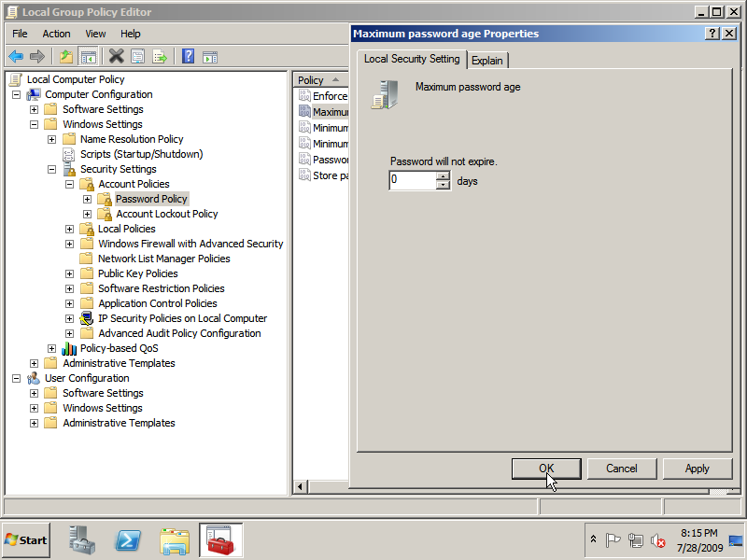Collapse the Security Settings node

52,170
